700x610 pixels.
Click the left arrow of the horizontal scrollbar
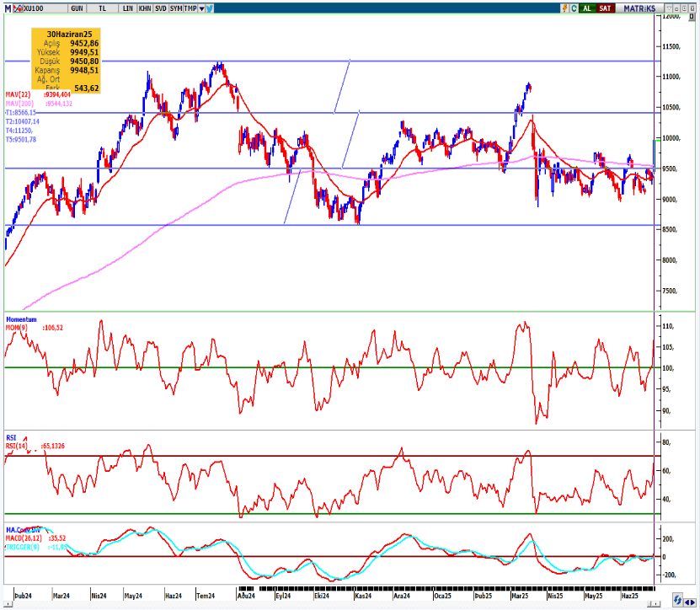(7, 605)
